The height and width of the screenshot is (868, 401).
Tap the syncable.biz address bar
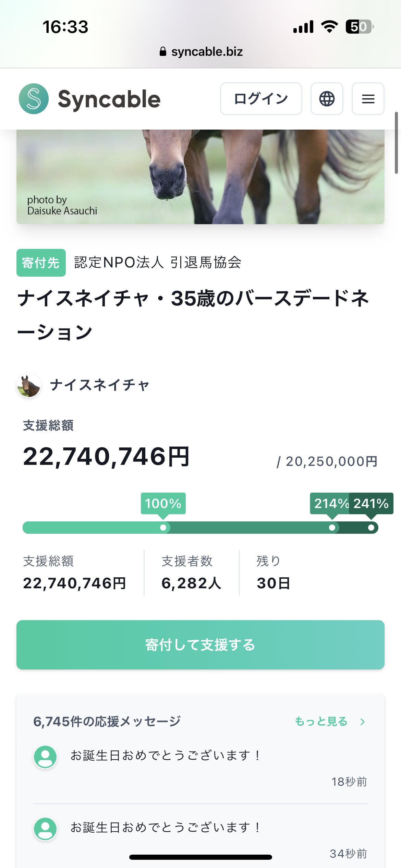pyautogui.click(x=207, y=52)
